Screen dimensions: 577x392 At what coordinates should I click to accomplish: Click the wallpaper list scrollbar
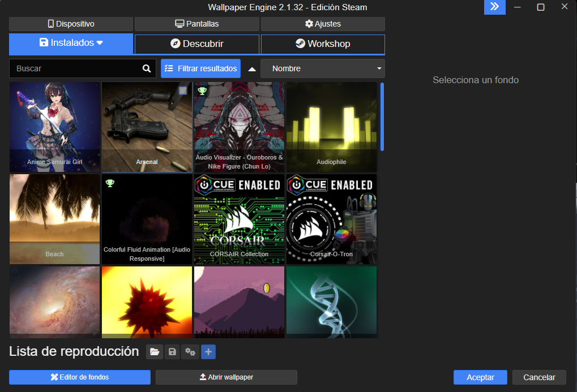pyautogui.click(x=382, y=117)
